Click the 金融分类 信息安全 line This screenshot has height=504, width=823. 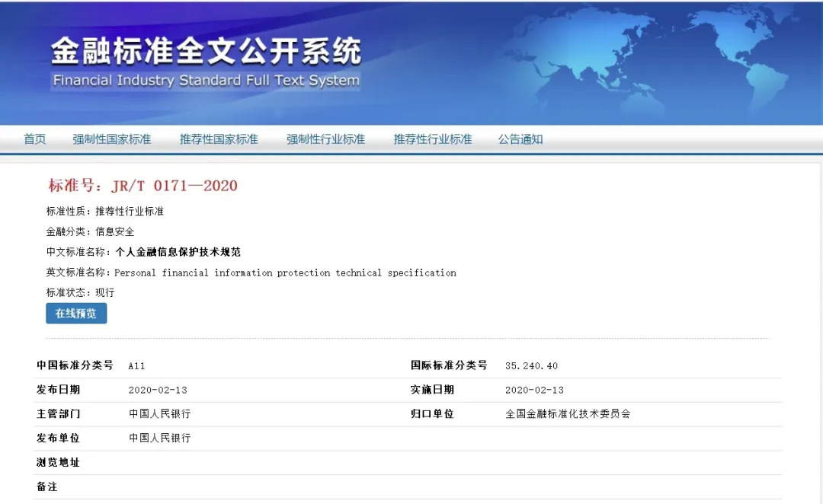90,231
